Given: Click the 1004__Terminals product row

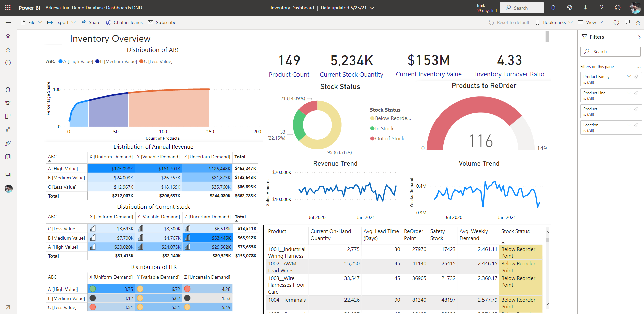Looking at the screenshot, I should pyautogui.click(x=405, y=303).
